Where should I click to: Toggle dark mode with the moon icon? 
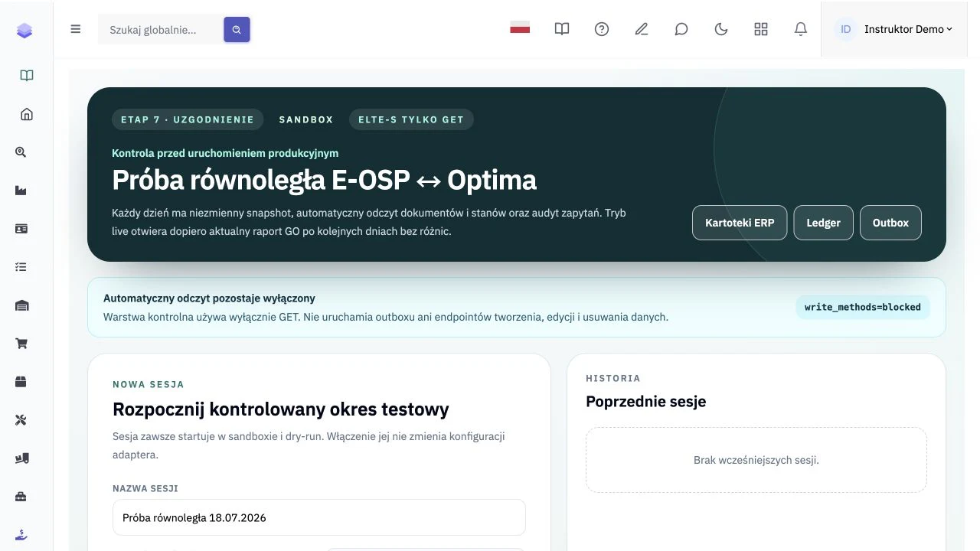click(x=721, y=29)
